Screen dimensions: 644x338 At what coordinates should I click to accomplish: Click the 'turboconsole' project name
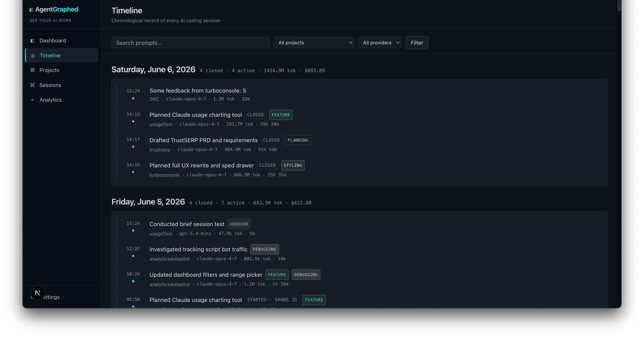click(x=164, y=175)
